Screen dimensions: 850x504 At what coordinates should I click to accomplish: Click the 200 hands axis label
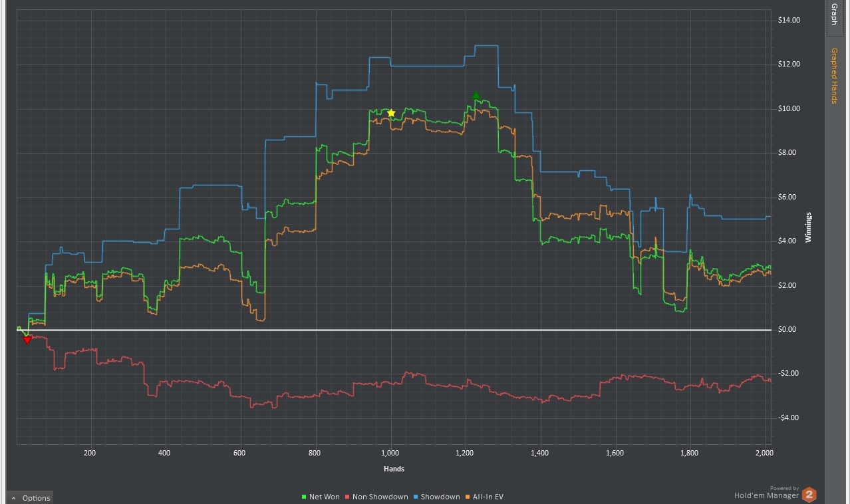click(90, 453)
